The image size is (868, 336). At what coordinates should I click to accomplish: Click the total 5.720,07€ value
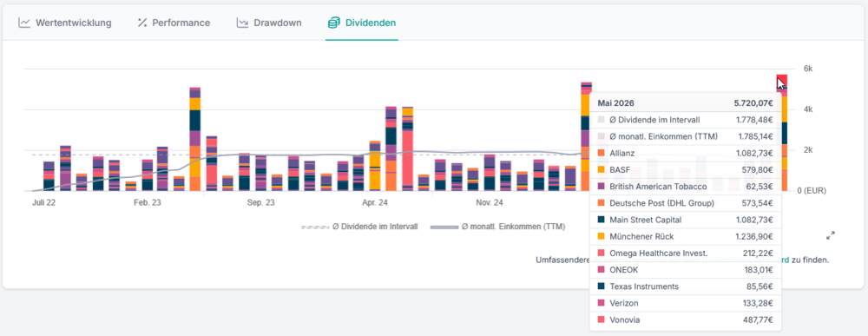(753, 102)
